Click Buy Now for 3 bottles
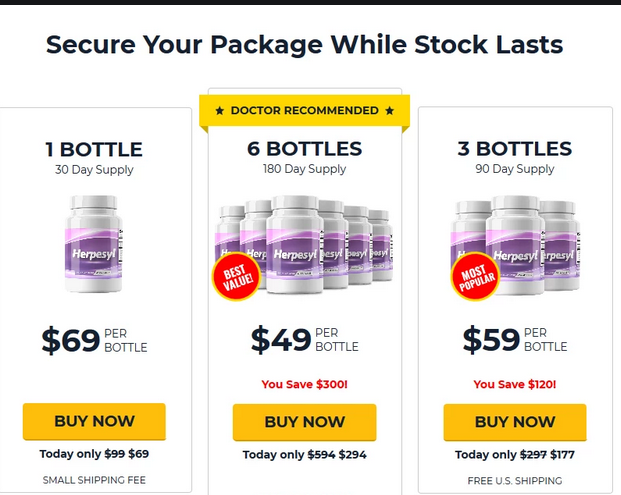The image size is (621, 495). pyautogui.click(x=515, y=422)
